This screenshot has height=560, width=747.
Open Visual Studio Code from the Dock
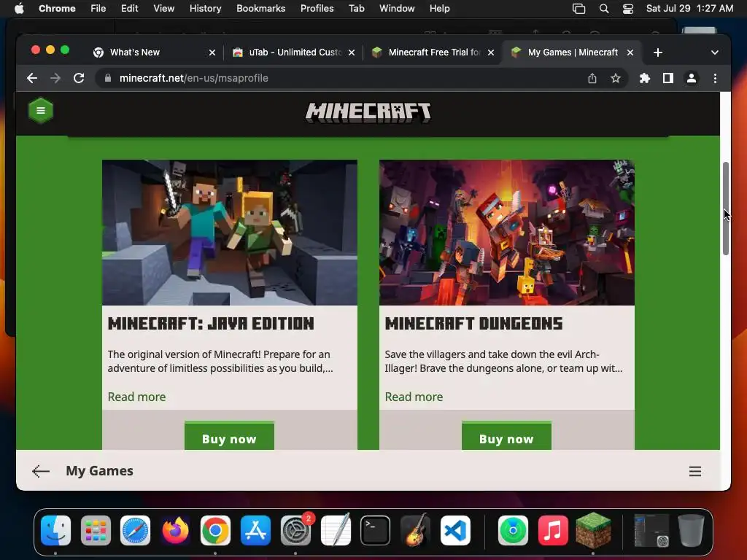(x=455, y=530)
